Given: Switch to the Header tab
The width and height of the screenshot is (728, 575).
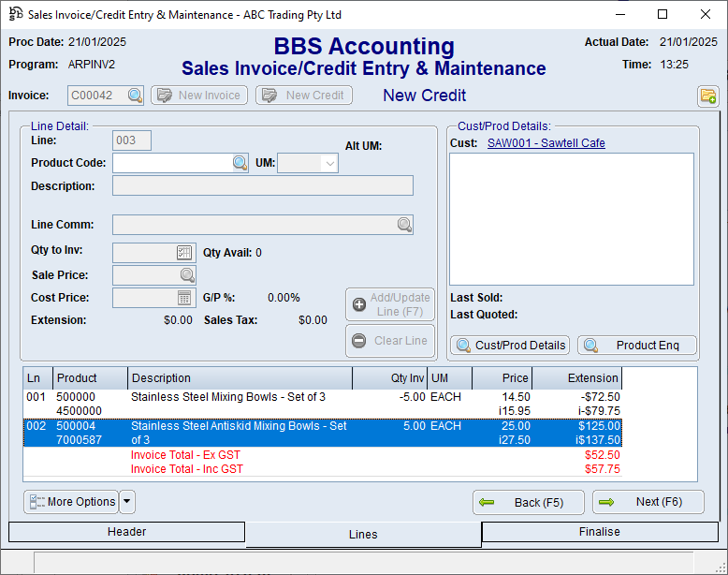Looking at the screenshot, I should [126, 532].
